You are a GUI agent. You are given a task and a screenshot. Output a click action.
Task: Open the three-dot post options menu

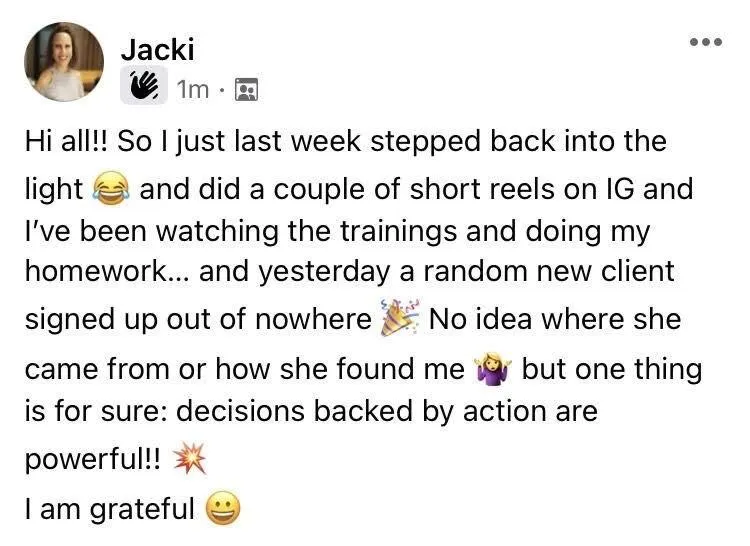(x=706, y=42)
